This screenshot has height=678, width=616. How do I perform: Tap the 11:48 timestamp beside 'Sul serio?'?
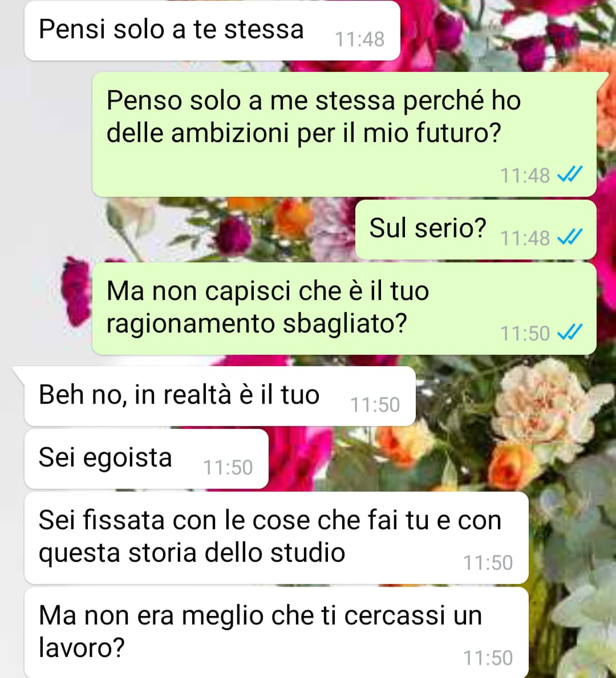pyautogui.click(x=525, y=238)
